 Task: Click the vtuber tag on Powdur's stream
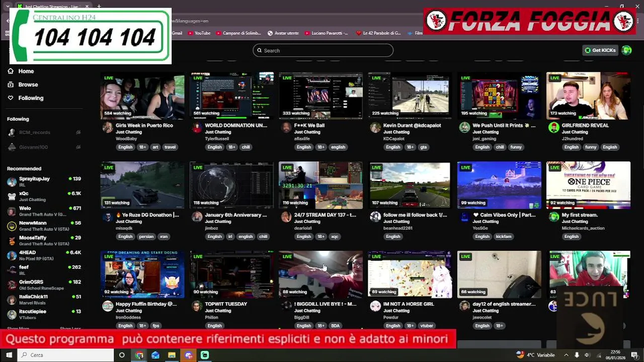tap(427, 326)
